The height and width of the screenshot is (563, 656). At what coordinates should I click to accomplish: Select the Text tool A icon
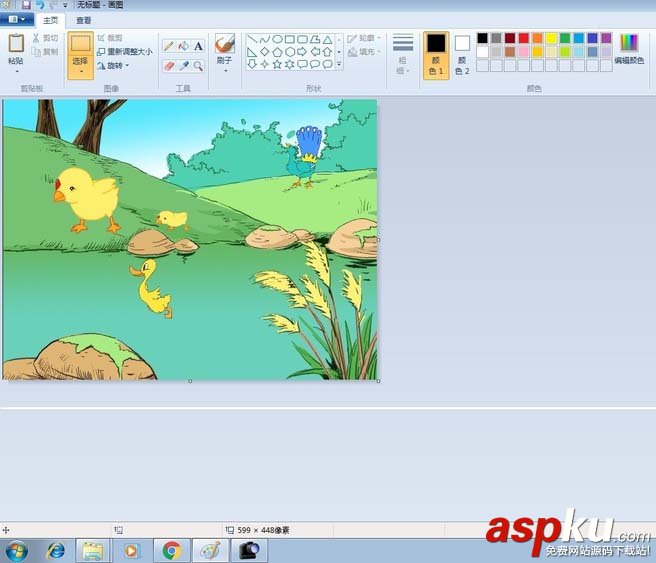point(198,46)
